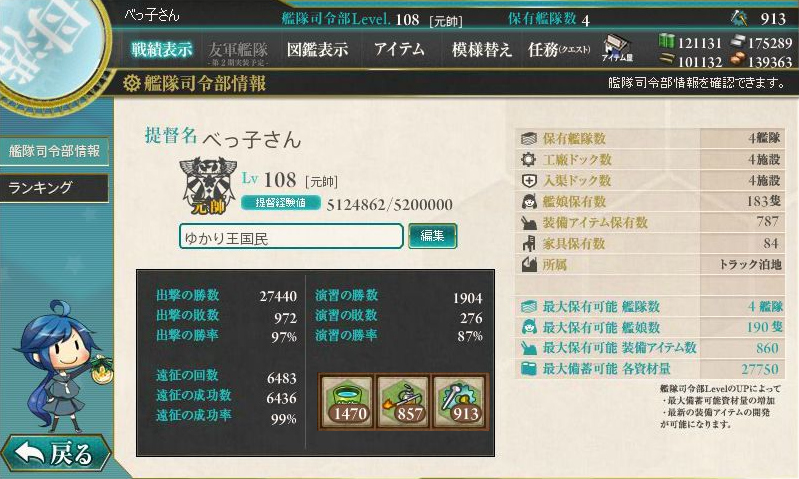Open the アイテム menu item
This screenshot has width=799, height=479.
pos(399,49)
